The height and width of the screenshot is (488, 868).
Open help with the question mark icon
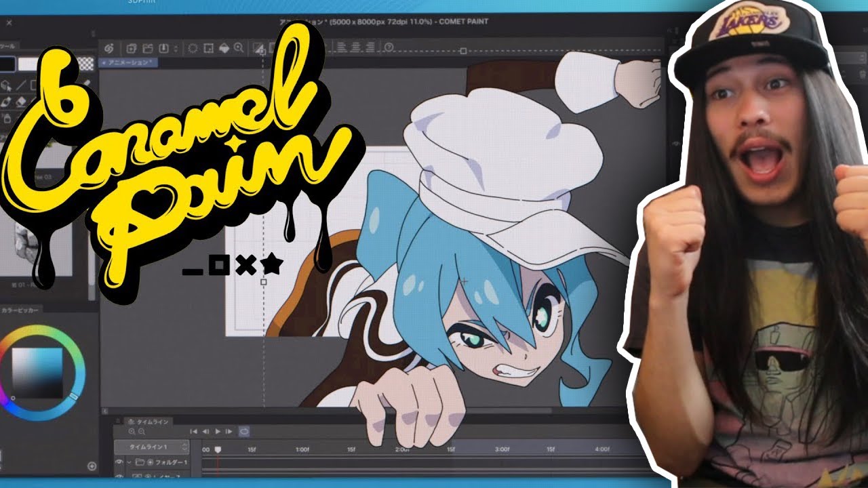389,47
